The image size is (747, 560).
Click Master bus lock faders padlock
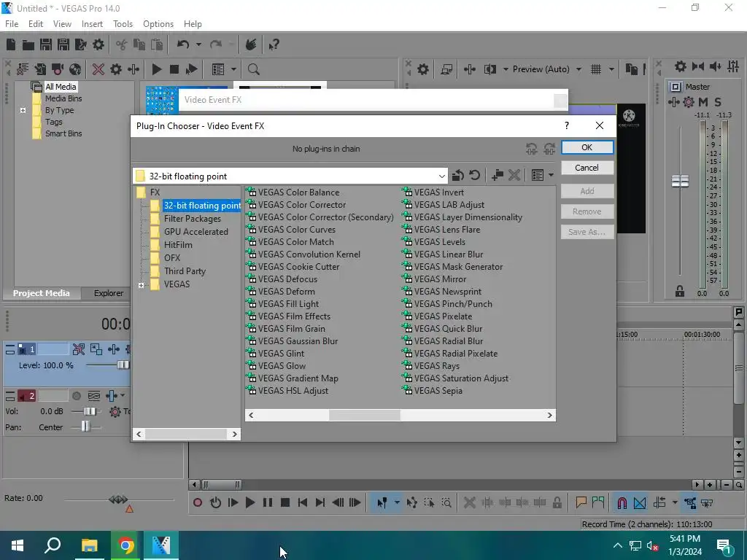point(680,292)
